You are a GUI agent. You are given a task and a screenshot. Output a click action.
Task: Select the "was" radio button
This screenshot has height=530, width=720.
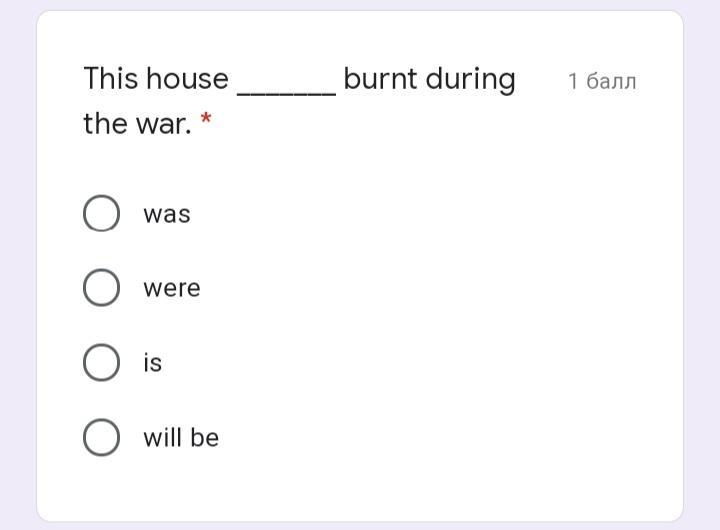101,213
